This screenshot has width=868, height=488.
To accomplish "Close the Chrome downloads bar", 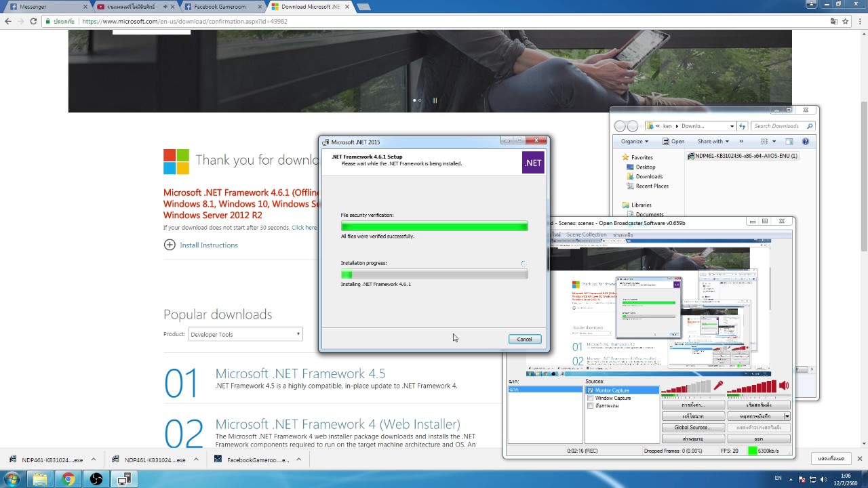I will coord(861,459).
